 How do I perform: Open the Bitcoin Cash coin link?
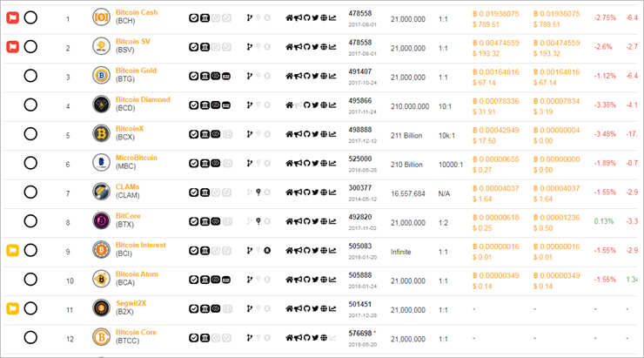(x=137, y=12)
